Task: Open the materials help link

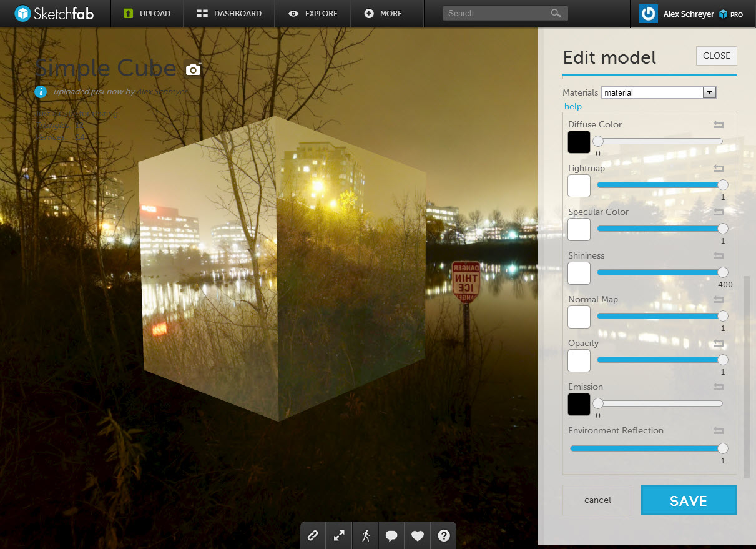Action: pos(572,106)
